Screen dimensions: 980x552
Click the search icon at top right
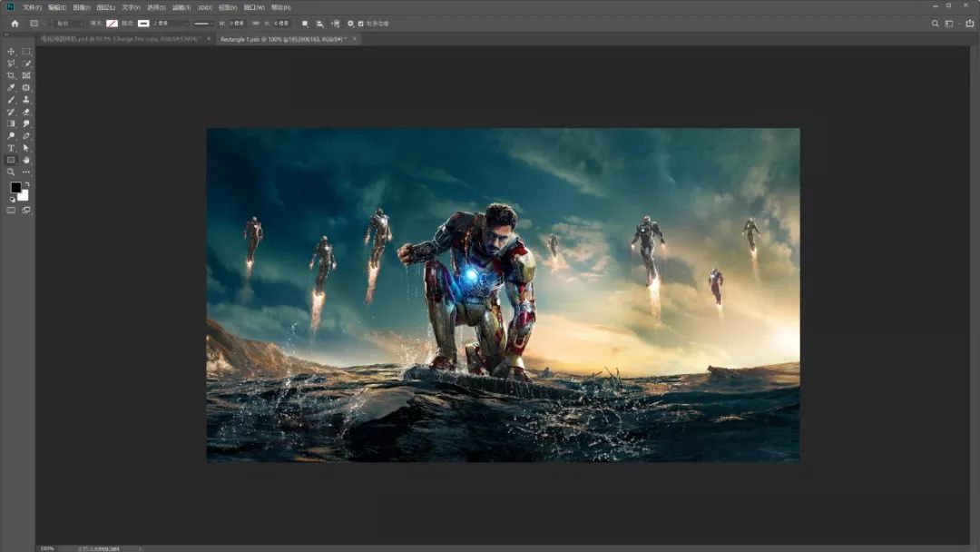click(935, 24)
